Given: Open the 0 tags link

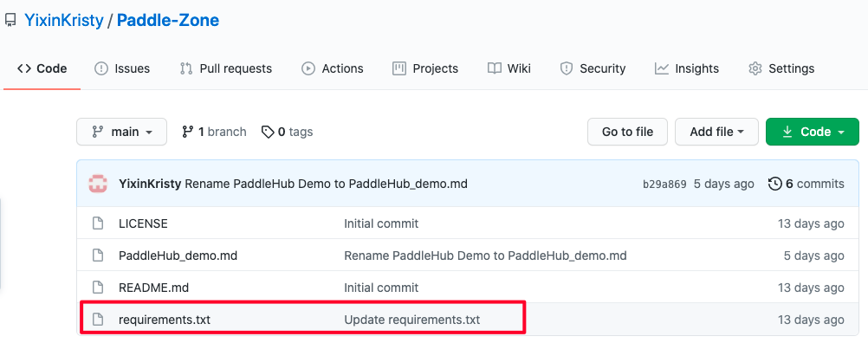Looking at the screenshot, I should pyautogui.click(x=287, y=132).
